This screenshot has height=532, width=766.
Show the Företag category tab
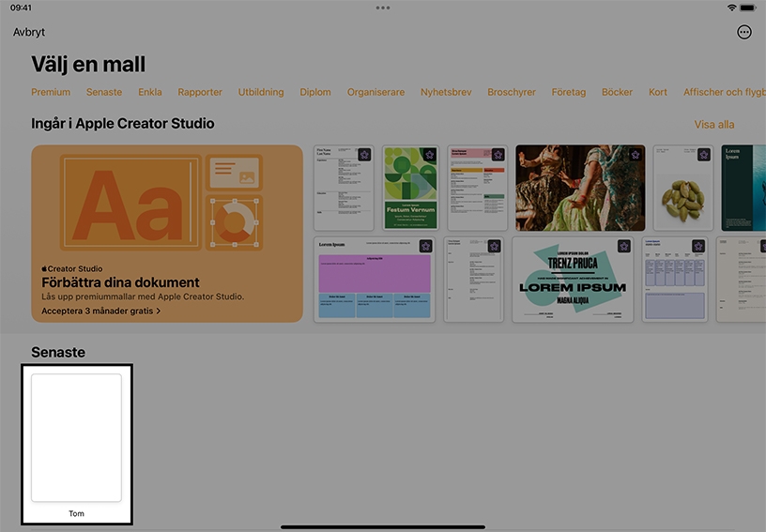[x=569, y=92]
